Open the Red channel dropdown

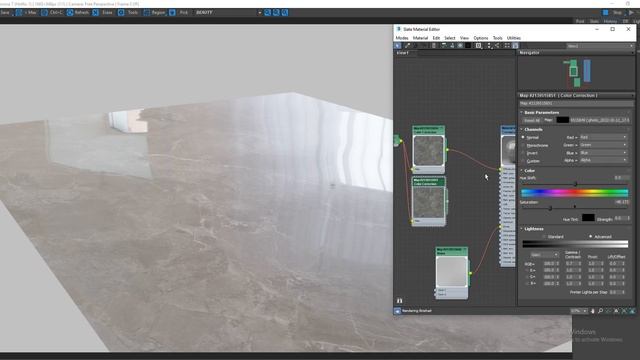click(x=603, y=137)
